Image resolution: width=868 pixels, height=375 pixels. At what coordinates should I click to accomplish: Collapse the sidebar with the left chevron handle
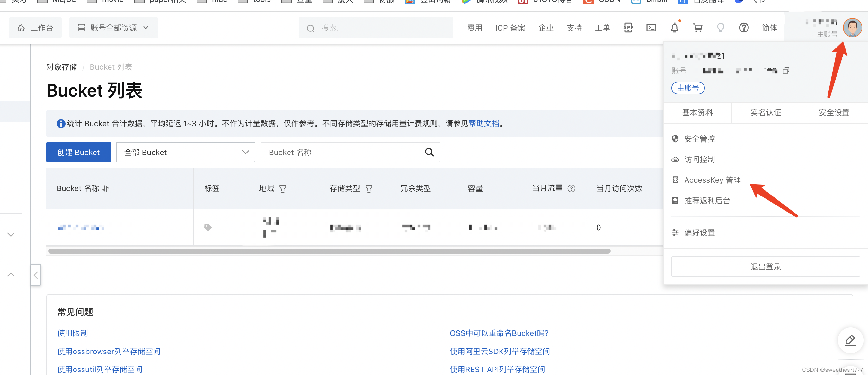[x=36, y=275]
